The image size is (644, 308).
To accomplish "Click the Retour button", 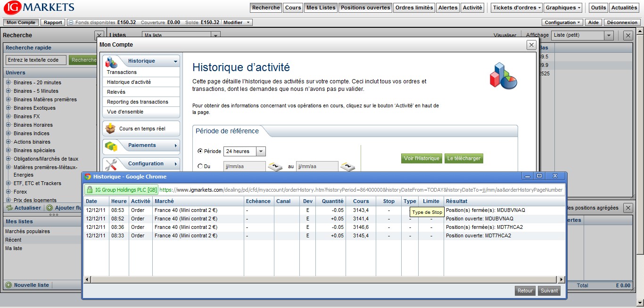I will (x=525, y=291).
